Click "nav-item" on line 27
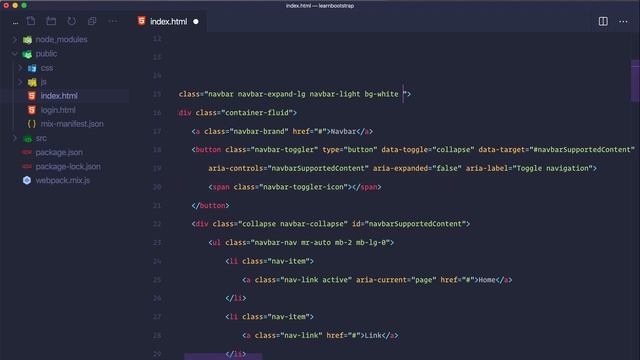Viewport: 640px width, 360px height. tap(288, 317)
